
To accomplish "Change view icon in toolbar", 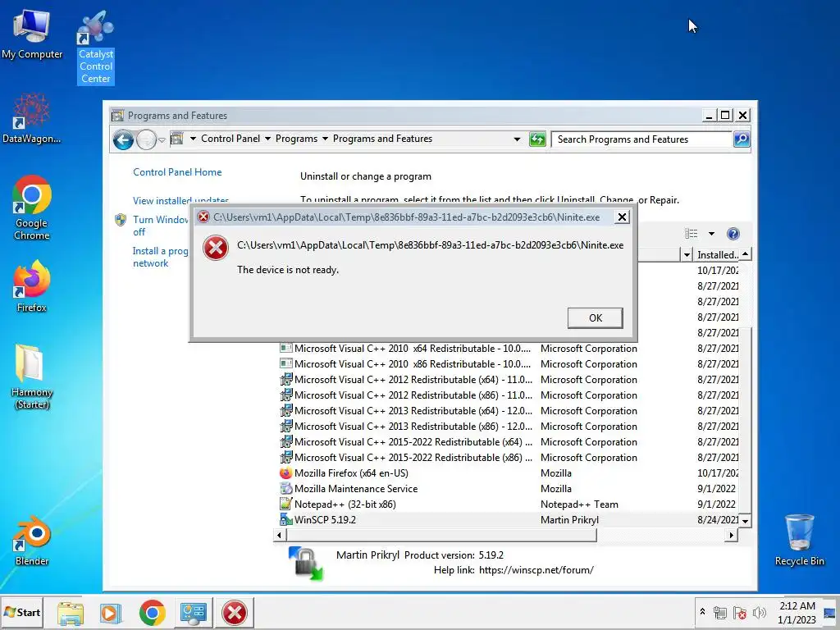I will point(691,234).
